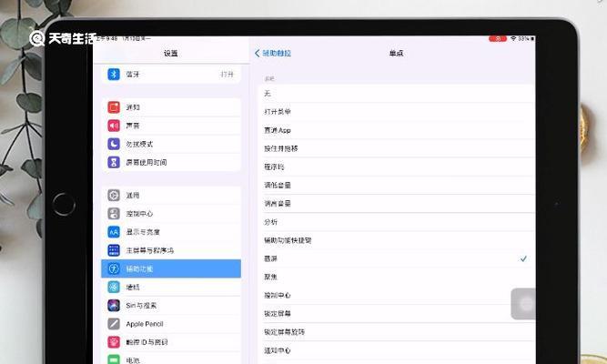Tap the battery indicator in status bar
Image resolution: width=607 pixels, height=364 pixels.
(532, 39)
